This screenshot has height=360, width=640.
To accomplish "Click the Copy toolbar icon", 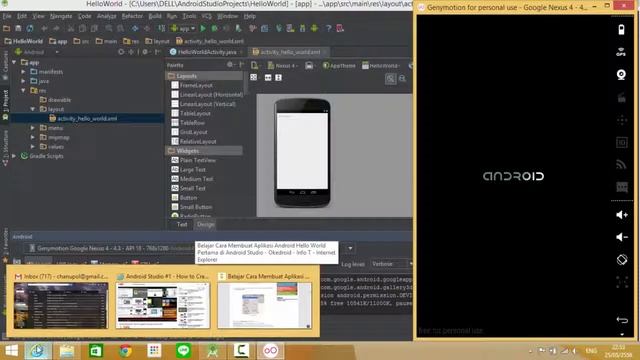I will tap(82, 29).
